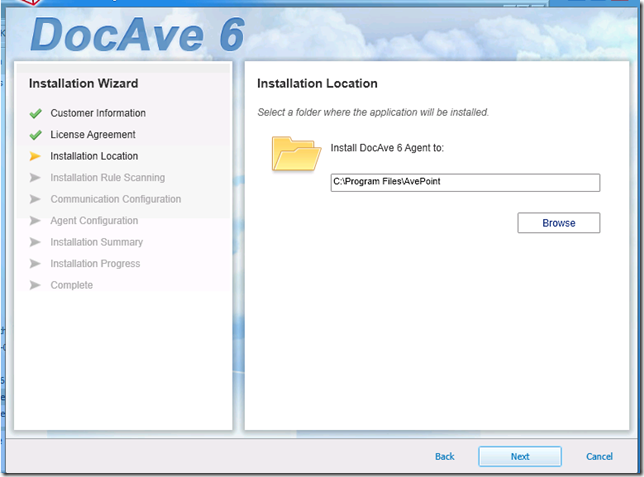This screenshot has height=477, width=644.
Task: Select the Complete step
Action: click(71, 285)
